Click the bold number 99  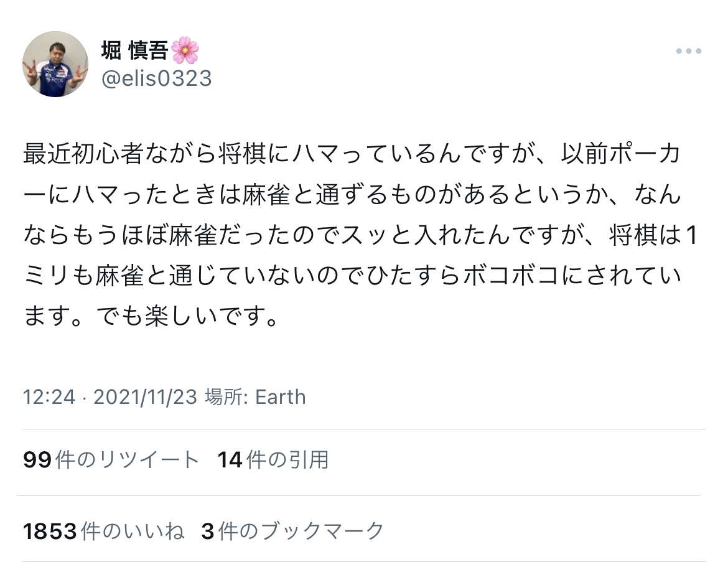pyautogui.click(x=37, y=460)
